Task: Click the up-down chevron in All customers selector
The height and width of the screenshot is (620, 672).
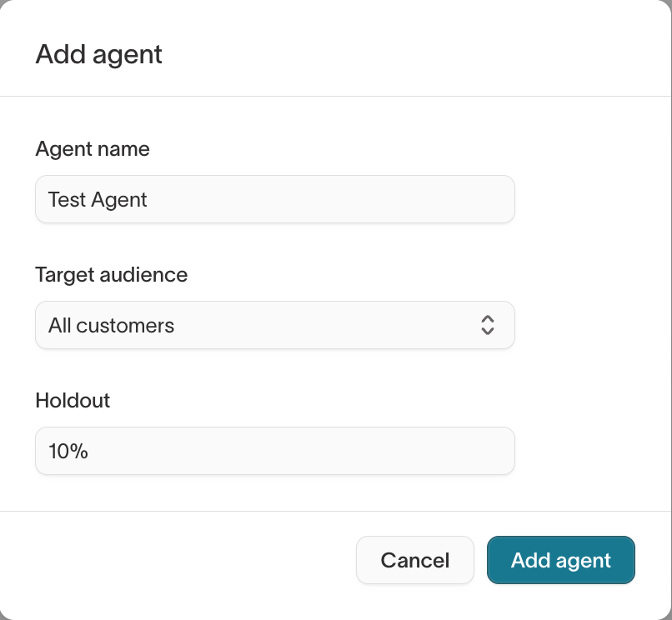Action: pyautogui.click(x=487, y=325)
